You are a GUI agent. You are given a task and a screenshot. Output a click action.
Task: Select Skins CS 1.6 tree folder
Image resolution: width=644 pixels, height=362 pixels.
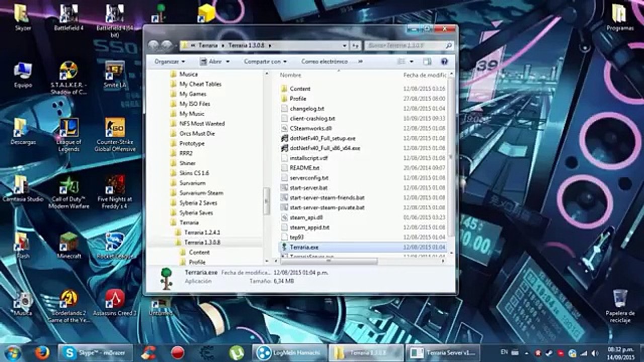point(194,173)
